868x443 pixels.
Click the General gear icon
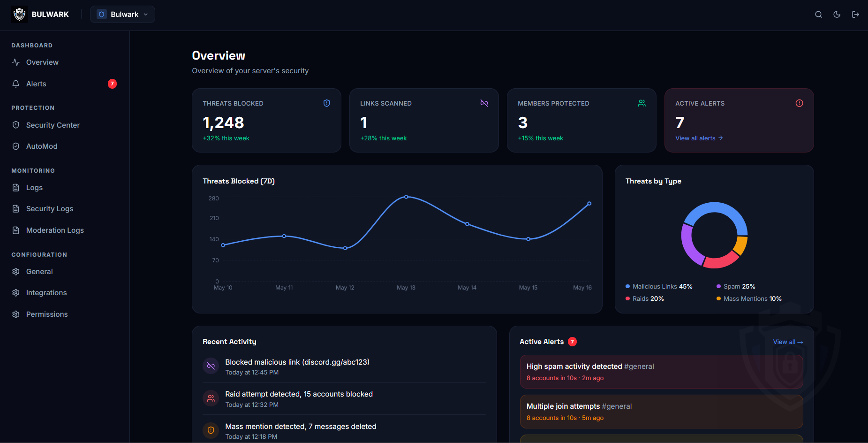[16, 272]
